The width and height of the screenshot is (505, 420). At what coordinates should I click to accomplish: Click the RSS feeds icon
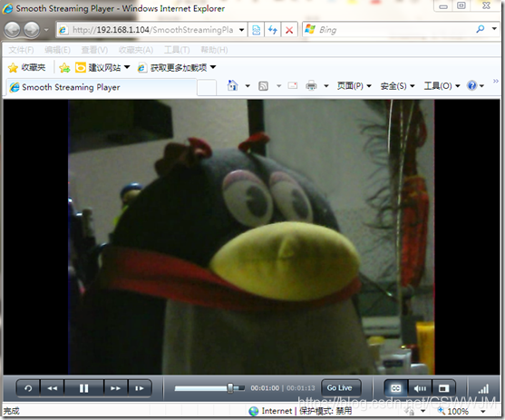[x=263, y=86]
